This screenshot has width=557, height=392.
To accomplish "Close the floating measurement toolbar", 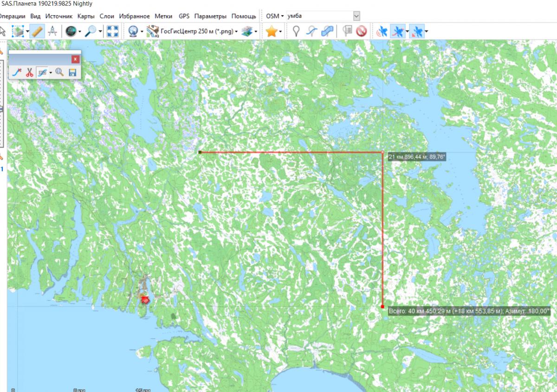I will click(x=76, y=59).
